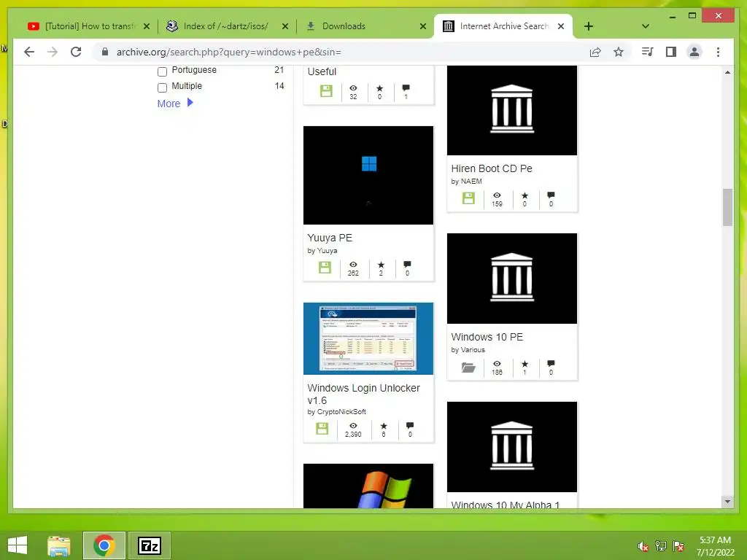Viewport: 747px width, 560px height.
Task: Open a new browser tab
Action: point(589,26)
